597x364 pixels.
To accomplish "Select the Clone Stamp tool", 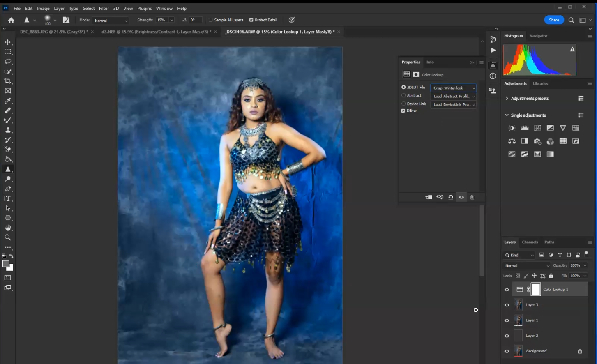I will click(x=8, y=130).
